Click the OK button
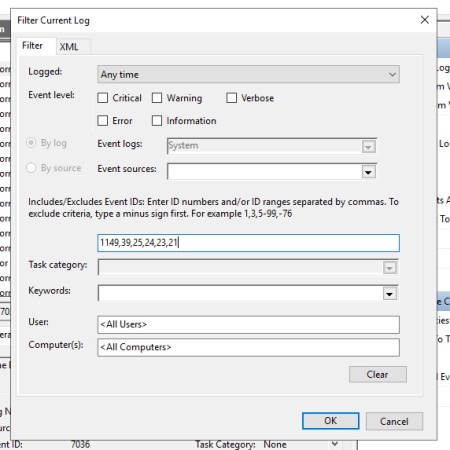The height and width of the screenshot is (450, 450). pyautogui.click(x=330, y=421)
